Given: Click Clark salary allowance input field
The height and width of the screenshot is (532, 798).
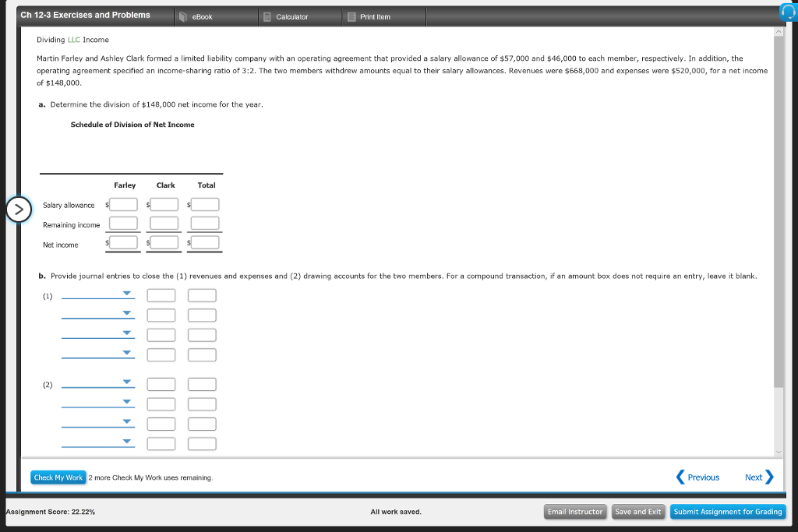Looking at the screenshot, I should 164,204.
